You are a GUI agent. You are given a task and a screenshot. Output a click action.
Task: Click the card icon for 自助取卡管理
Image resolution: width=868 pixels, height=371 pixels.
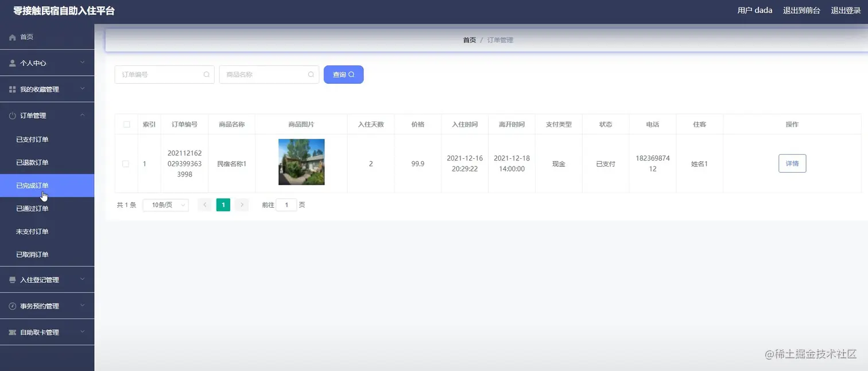tap(11, 332)
